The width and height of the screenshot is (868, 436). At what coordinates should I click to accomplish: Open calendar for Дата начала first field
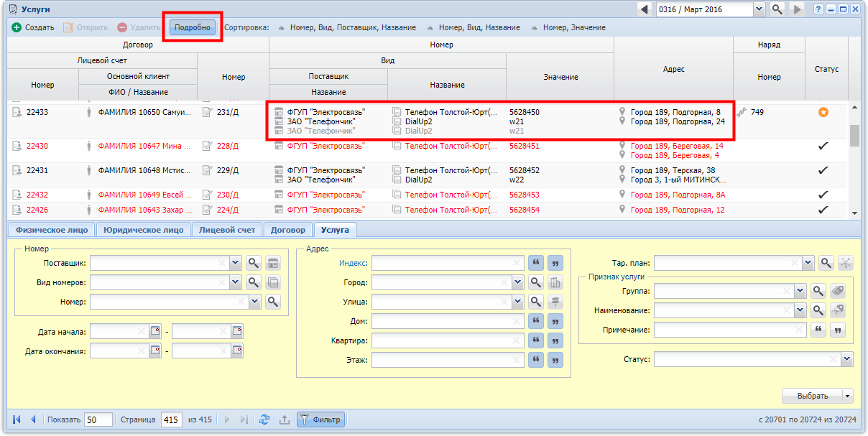tap(154, 331)
